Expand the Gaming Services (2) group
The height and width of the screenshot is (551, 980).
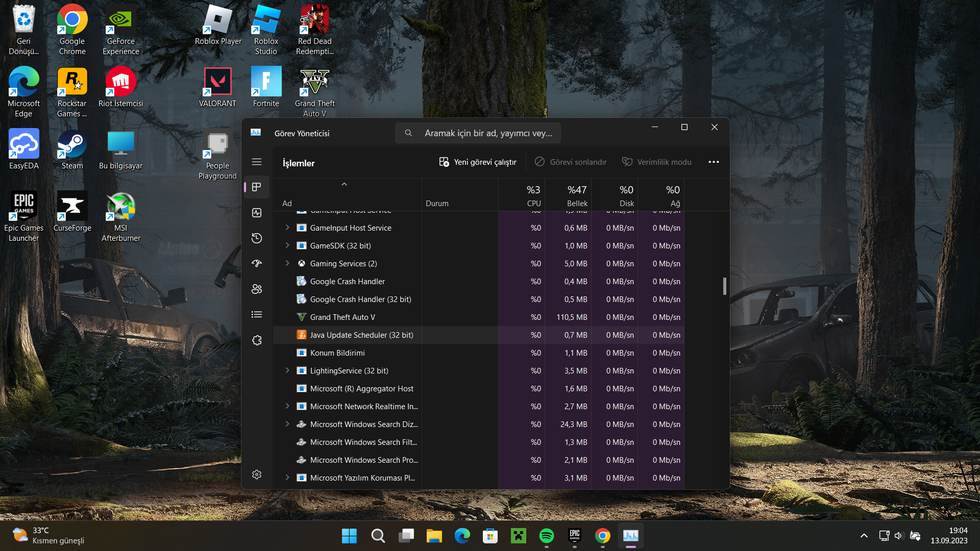[x=287, y=263]
